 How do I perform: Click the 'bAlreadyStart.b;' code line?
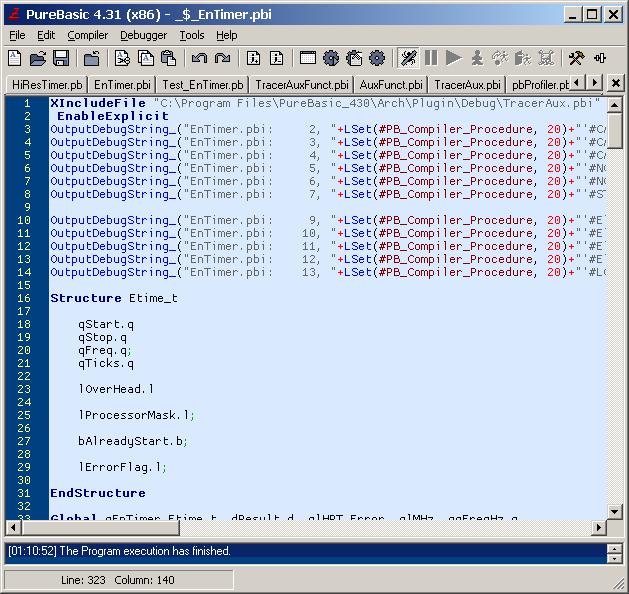(133, 441)
